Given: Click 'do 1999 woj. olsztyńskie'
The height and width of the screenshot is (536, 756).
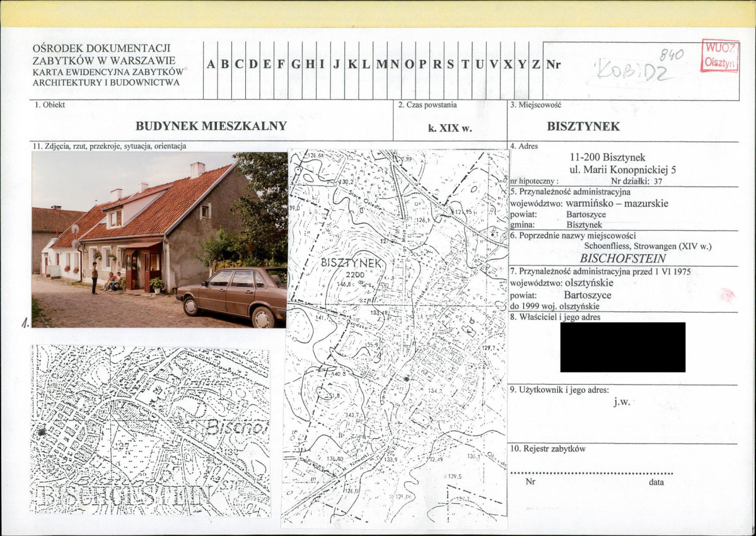Looking at the screenshot, I should click(555, 306).
